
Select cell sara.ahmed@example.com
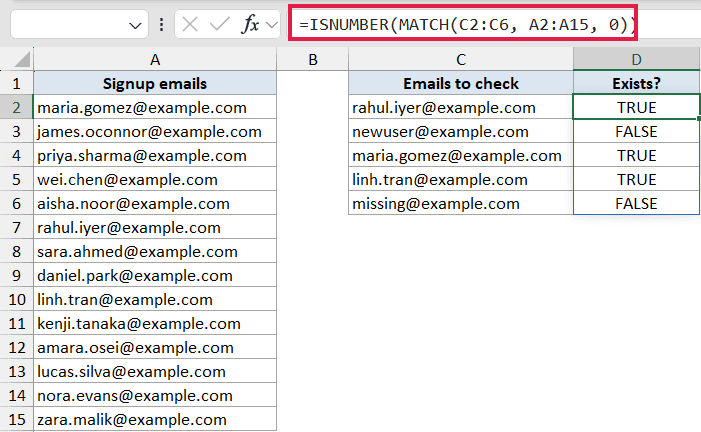pyautogui.click(x=155, y=251)
